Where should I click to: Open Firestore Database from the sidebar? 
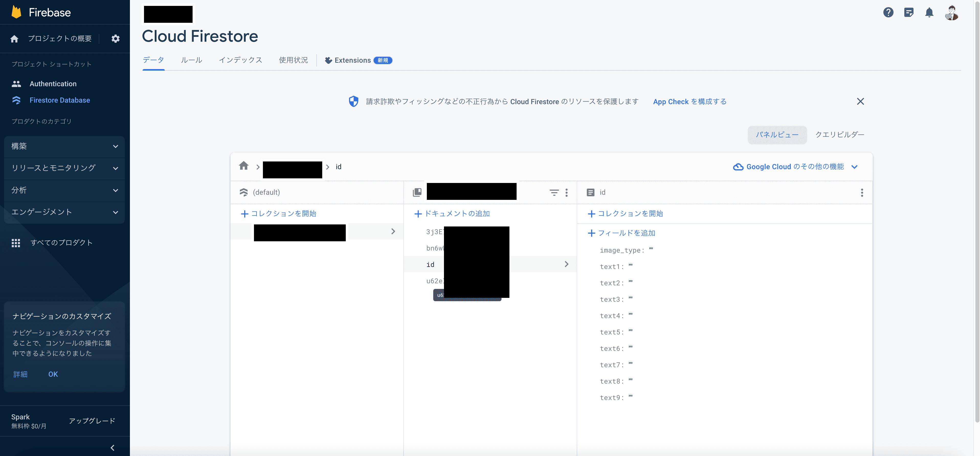[60, 100]
